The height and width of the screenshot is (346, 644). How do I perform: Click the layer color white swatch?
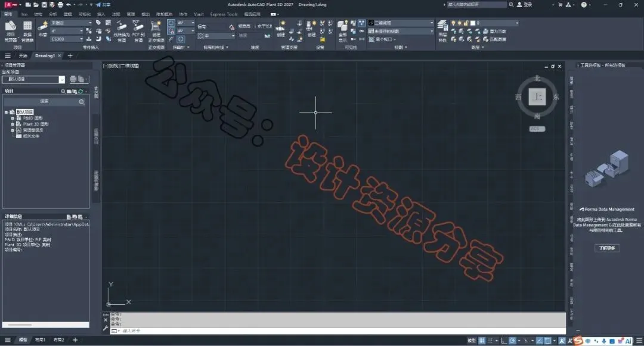click(472, 23)
